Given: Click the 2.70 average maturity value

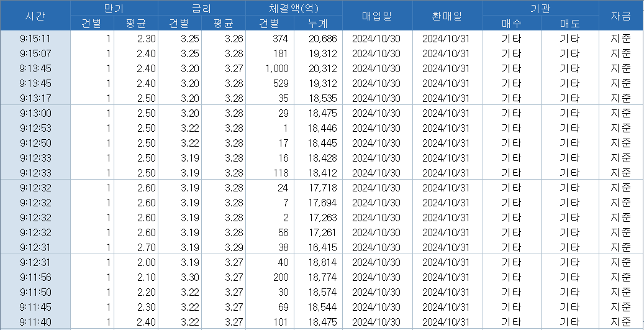Looking at the screenshot, I should pyautogui.click(x=147, y=247).
